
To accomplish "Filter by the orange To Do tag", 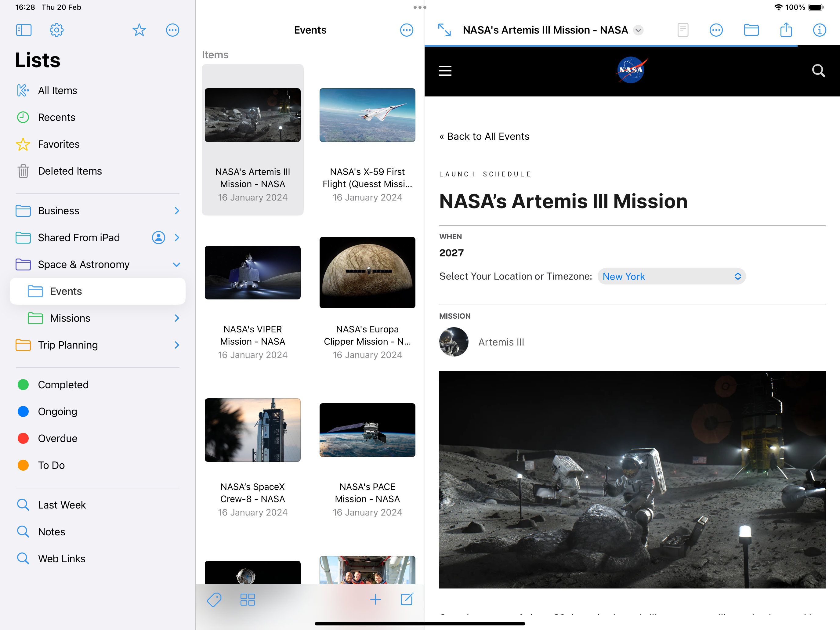I will pyautogui.click(x=97, y=465).
